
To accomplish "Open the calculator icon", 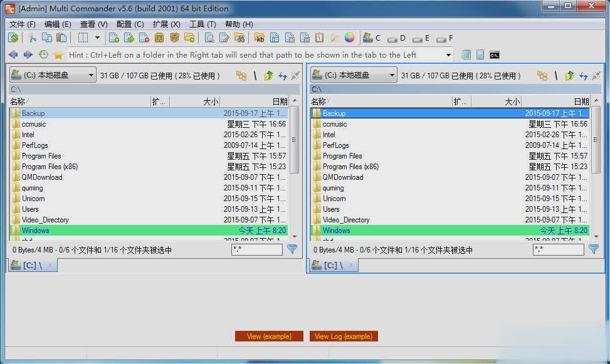I will (480, 55).
